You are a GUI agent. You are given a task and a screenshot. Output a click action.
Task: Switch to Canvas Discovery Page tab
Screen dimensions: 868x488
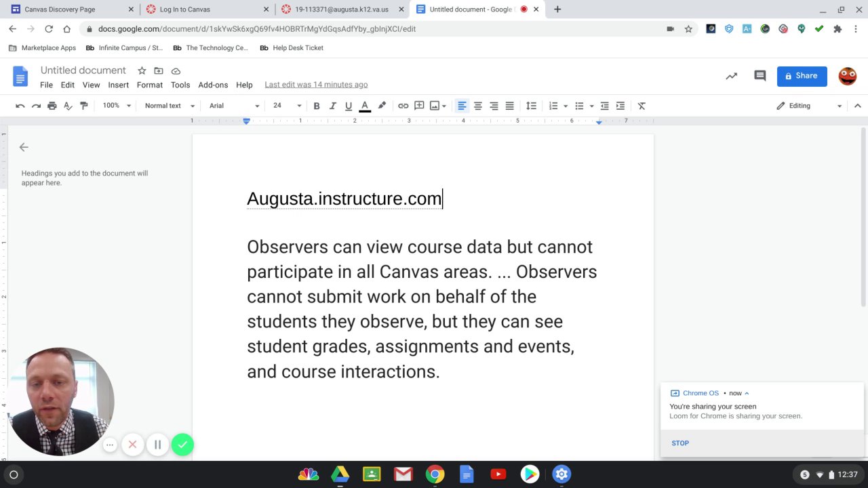pos(71,9)
